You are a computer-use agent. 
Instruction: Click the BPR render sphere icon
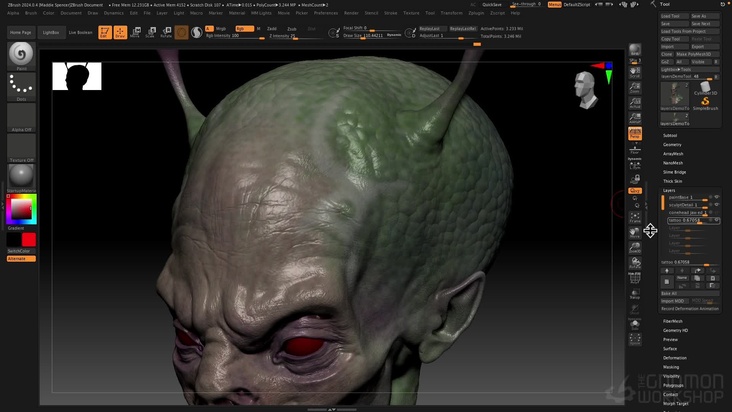tap(635, 50)
